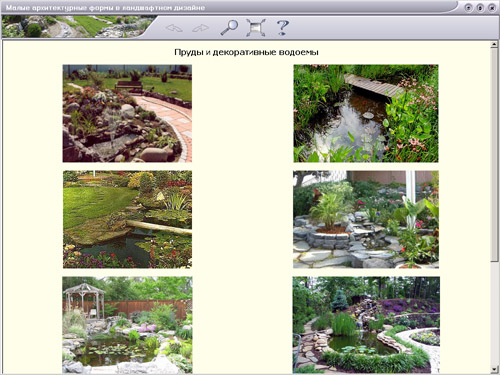This screenshot has width=500, height=375.
Task: Open the gazebo and lily pond photo
Action: (127, 325)
